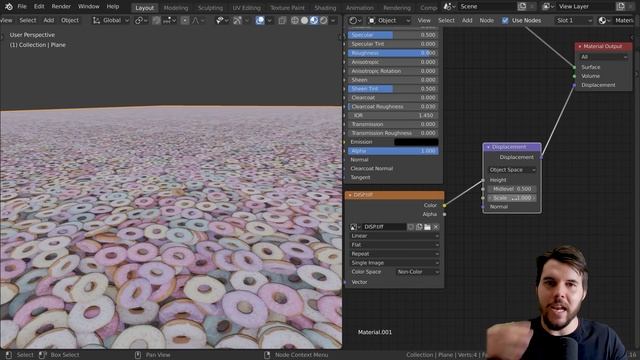Open shader editor type icon dropdown
Screen dimensions: 640x360
(356, 20)
